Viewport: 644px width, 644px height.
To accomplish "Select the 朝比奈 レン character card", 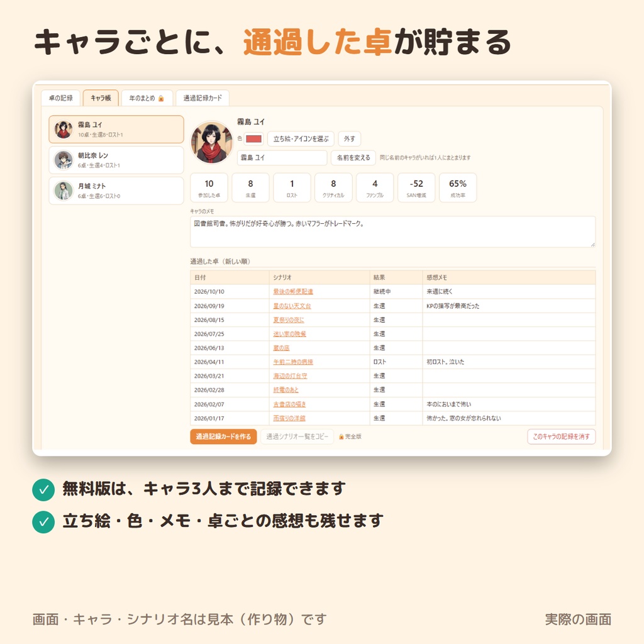I will [x=116, y=160].
